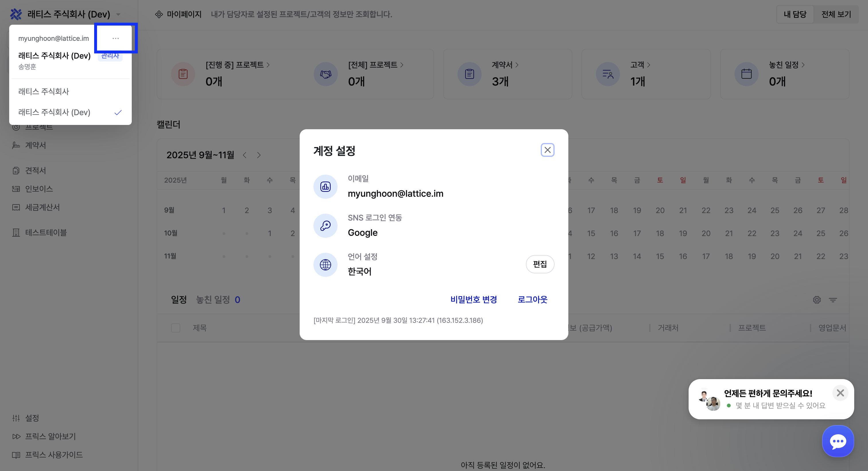Click the globe language icon
Screen dimensions: 868x471
pyautogui.click(x=325, y=265)
